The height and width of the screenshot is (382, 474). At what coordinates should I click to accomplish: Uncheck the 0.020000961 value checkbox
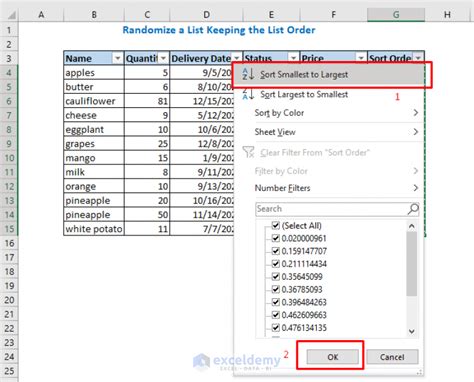275,238
